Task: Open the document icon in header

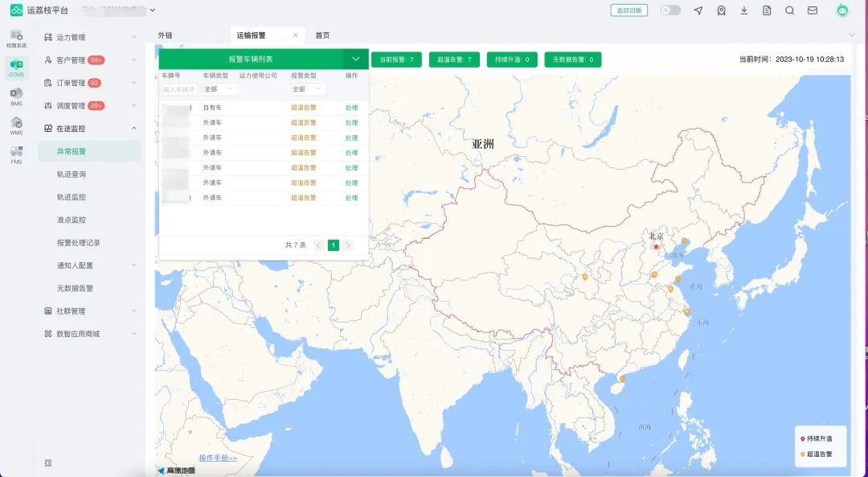Action: (x=767, y=10)
